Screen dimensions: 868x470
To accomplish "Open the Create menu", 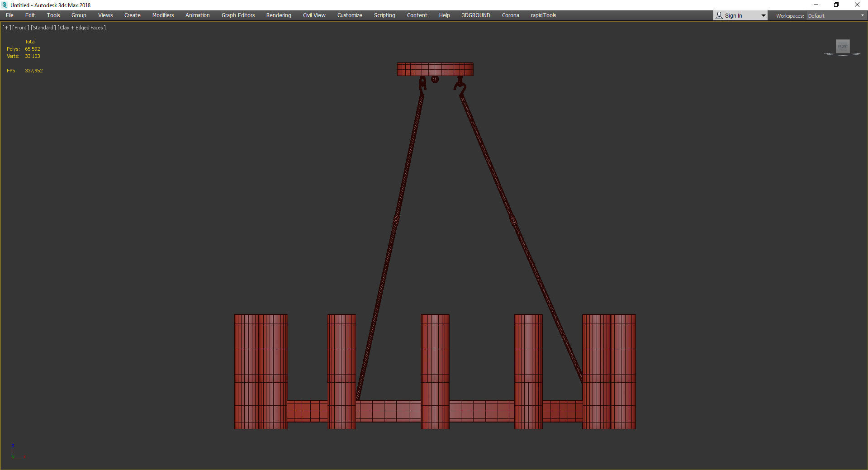I will [x=133, y=15].
